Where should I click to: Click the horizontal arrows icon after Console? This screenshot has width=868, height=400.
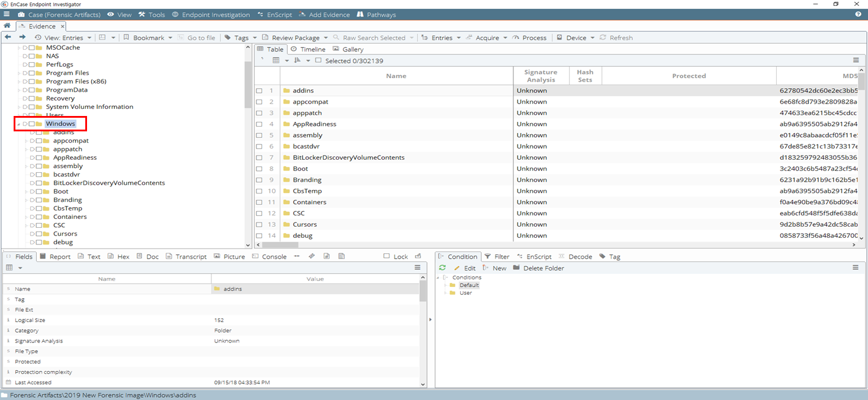pyautogui.click(x=297, y=256)
